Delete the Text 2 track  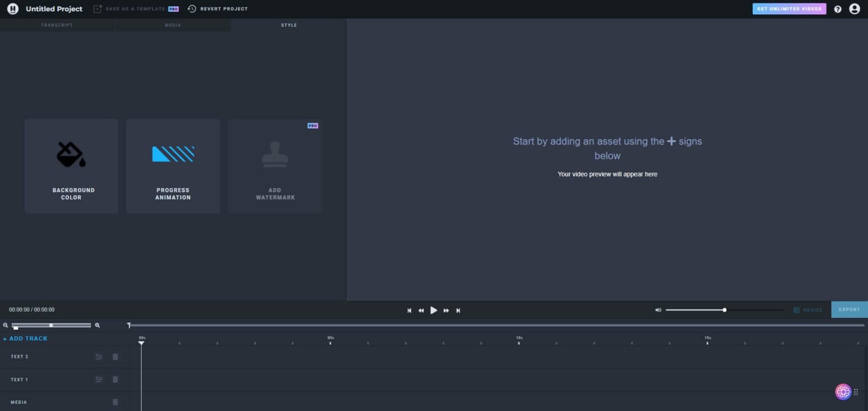pos(115,357)
